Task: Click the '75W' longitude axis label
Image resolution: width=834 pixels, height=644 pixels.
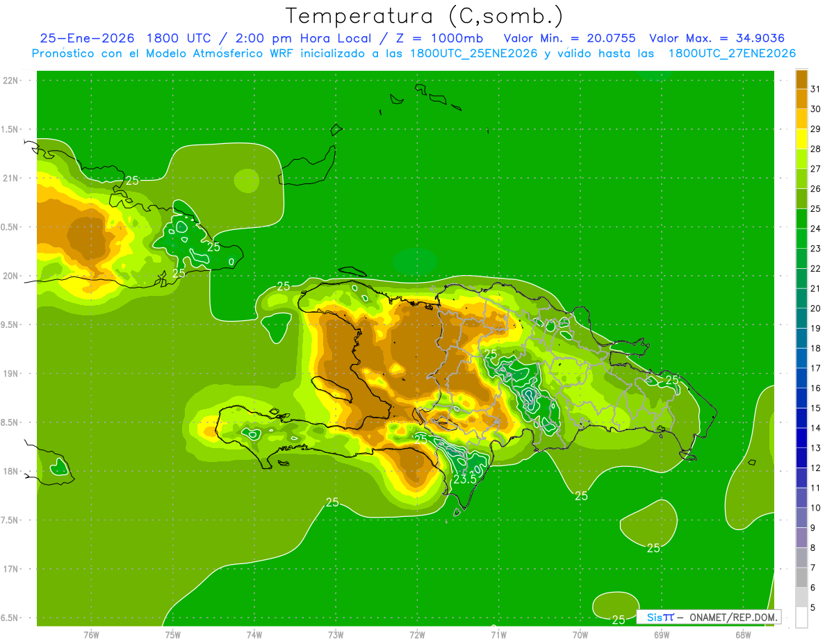Action: coord(173,634)
